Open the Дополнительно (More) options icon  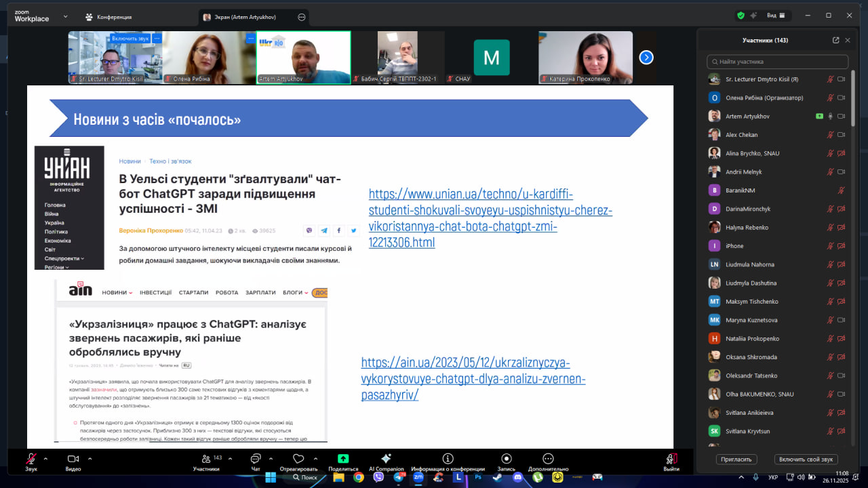(x=548, y=459)
